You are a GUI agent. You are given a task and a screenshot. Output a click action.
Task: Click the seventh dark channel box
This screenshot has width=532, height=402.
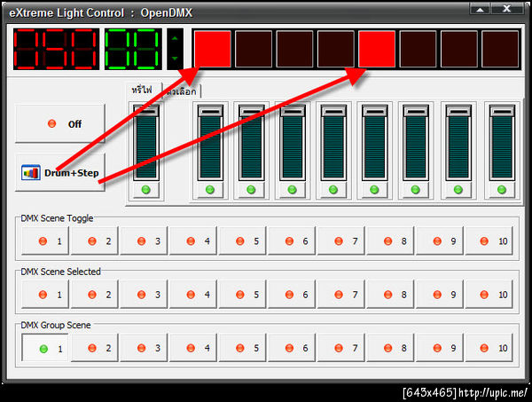(458, 49)
